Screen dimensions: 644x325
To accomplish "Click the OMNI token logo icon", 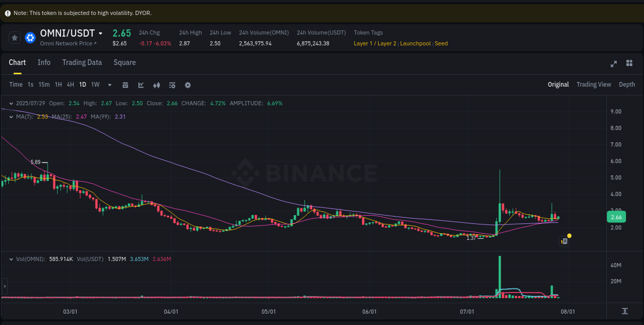I will coord(30,37).
